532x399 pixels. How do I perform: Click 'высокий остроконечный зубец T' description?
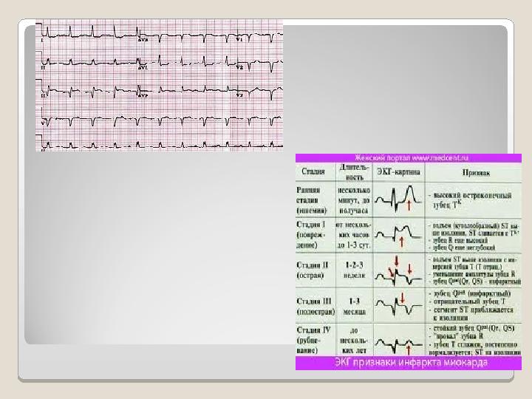tap(471, 200)
